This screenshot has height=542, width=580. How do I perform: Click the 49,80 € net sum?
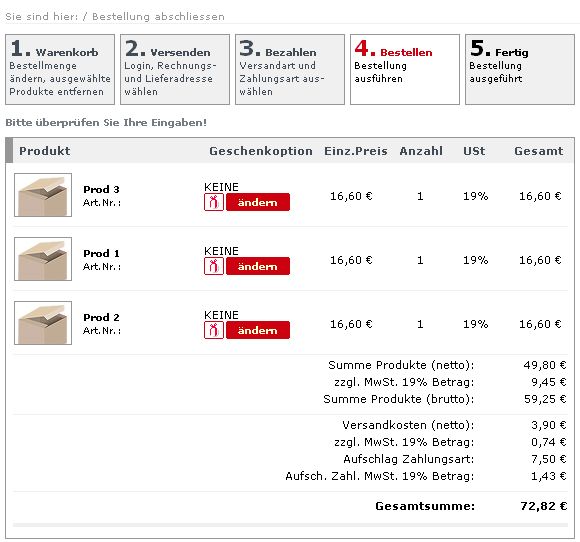545,365
